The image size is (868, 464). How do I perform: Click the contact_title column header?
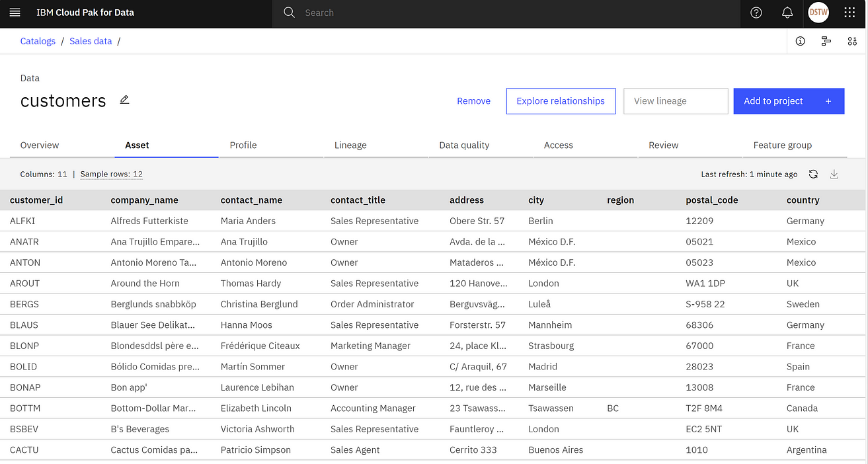tap(358, 200)
